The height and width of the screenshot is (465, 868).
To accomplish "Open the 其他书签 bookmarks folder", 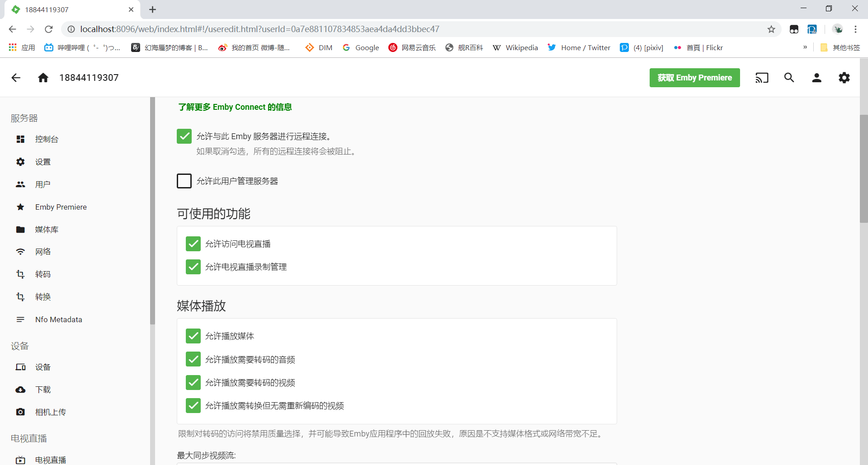I will point(840,47).
